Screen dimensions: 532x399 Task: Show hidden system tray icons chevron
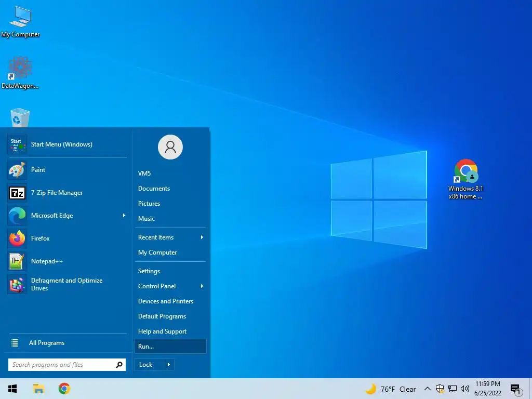point(428,389)
